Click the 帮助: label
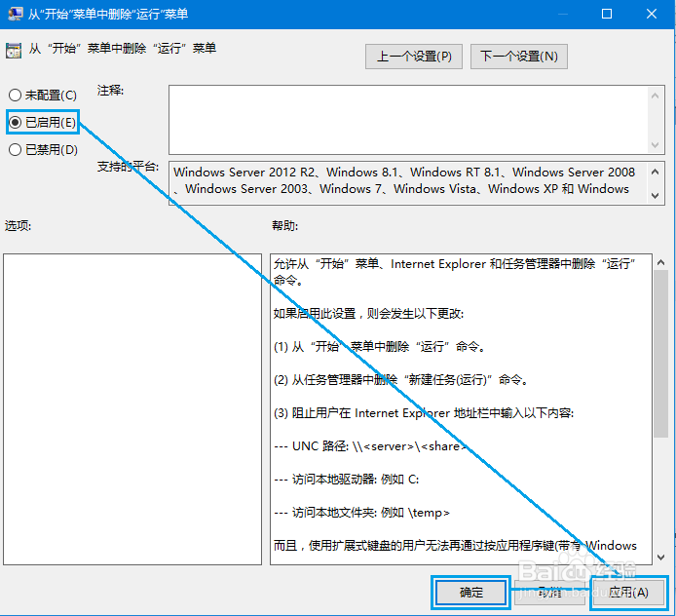 (284, 225)
